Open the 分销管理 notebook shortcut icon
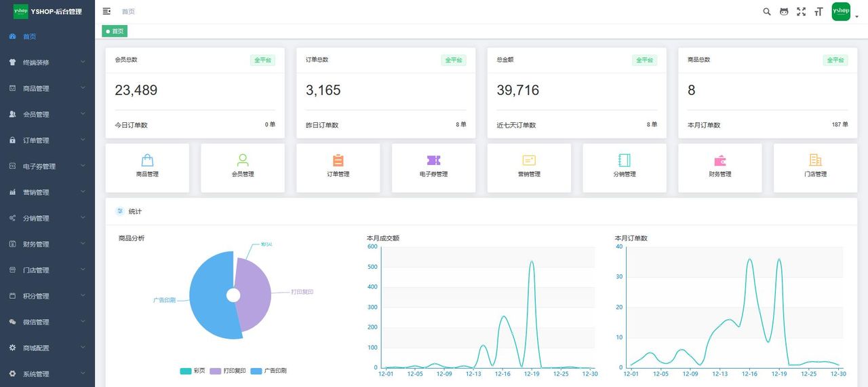 pyautogui.click(x=625, y=160)
